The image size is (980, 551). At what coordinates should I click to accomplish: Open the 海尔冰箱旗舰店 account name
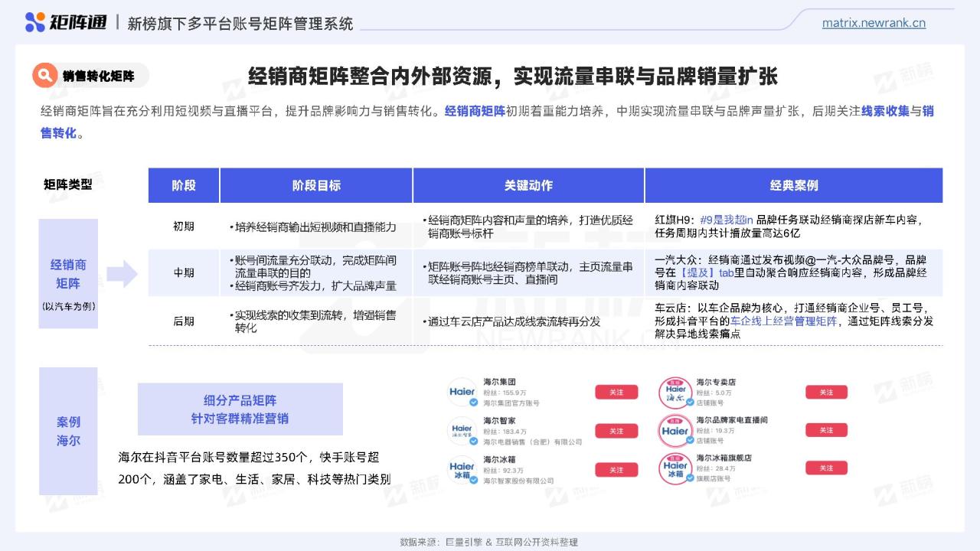click(x=724, y=458)
